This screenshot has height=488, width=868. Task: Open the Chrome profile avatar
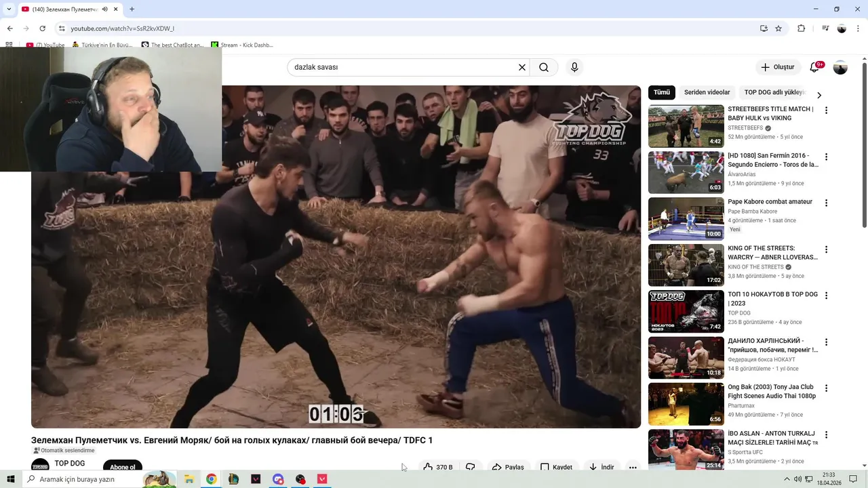tap(842, 28)
